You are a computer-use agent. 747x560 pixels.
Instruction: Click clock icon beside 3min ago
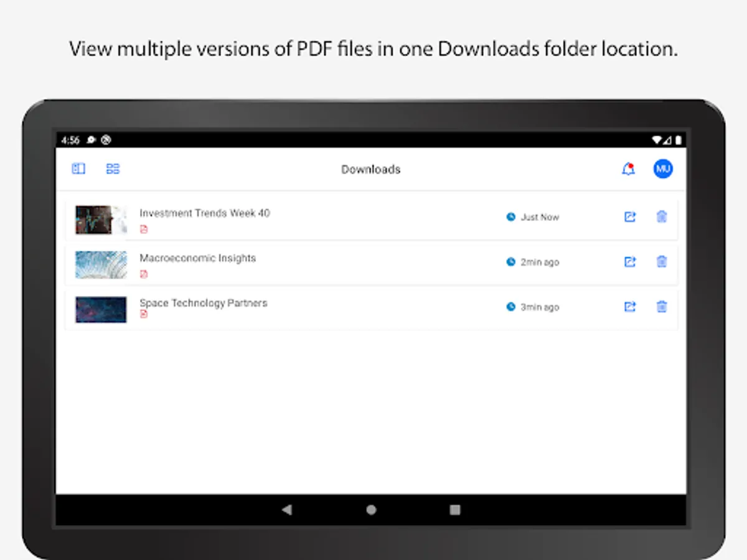(511, 307)
